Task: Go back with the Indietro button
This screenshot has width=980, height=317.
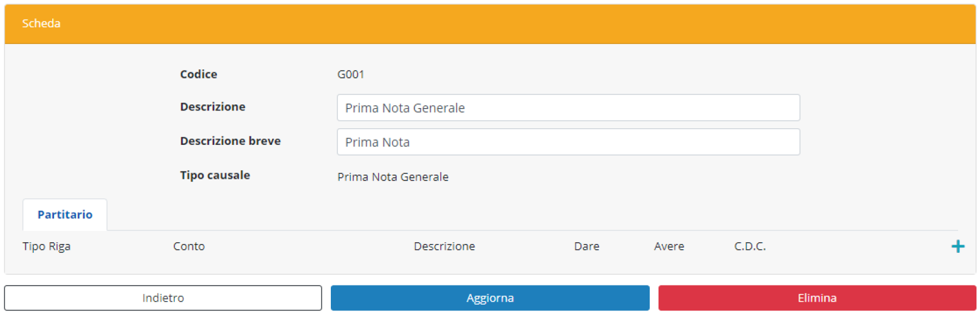Action: click(163, 298)
